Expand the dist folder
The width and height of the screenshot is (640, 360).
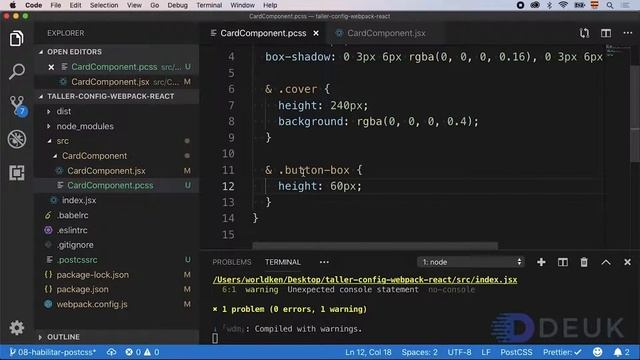(63, 111)
